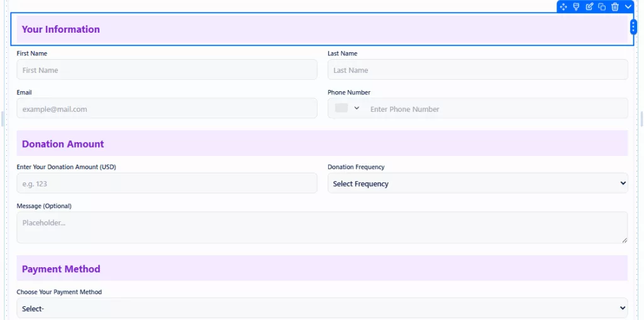Image resolution: width=644 pixels, height=320 pixels.
Task: Click the move handle icon in block toolbar
Action: click(563, 7)
